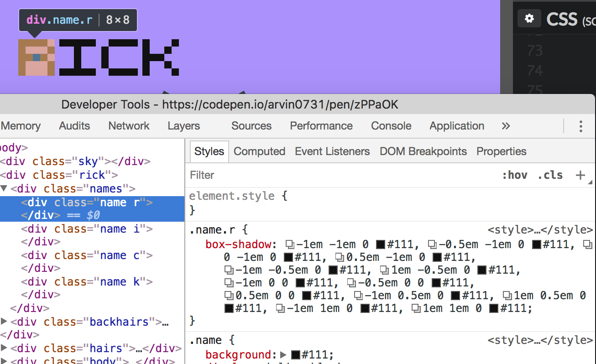Open shadow editor icon before 0.5em -1em 0

click(x=340, y=257)
